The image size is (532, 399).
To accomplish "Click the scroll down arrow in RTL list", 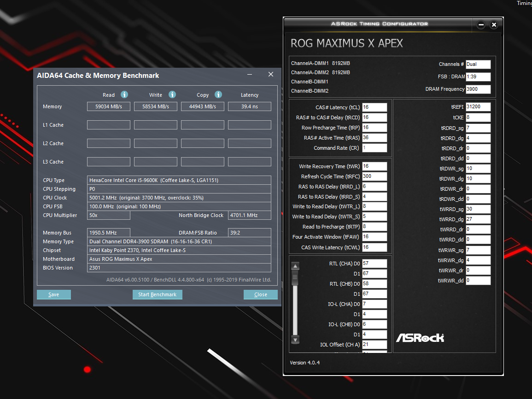I will tap(295, 340).
